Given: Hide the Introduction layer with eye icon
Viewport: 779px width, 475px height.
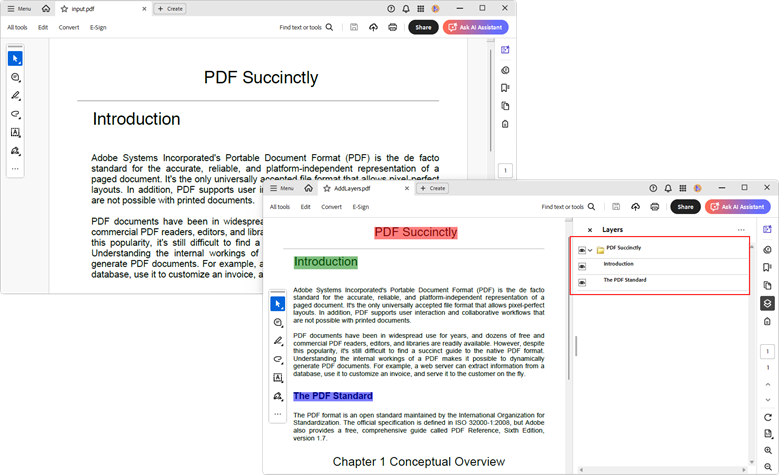Looking at the screenshot, I should coord(582,266).
